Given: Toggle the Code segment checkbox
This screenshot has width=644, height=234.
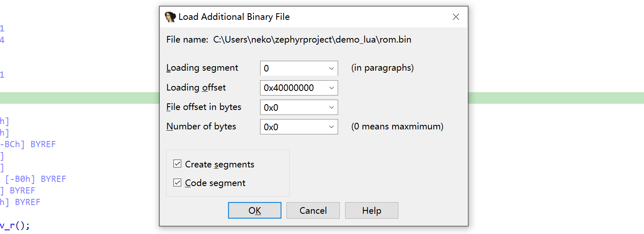Looking at the screenshot, I should 178,183.
